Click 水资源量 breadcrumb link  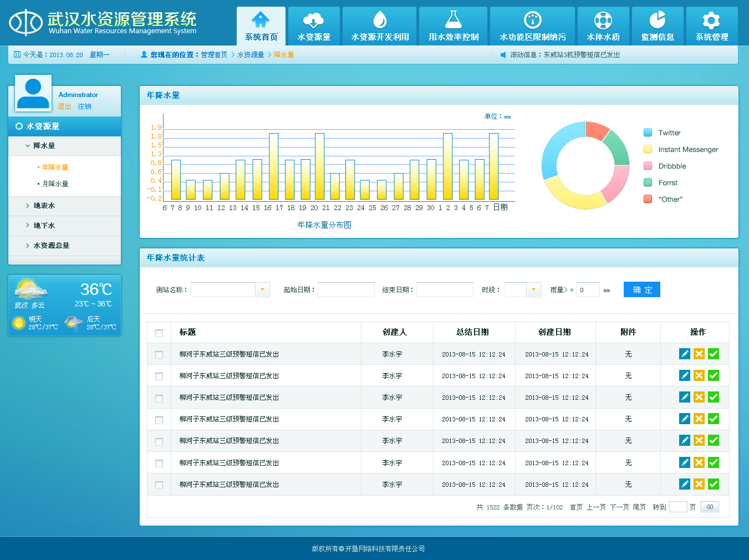[251, 55]
